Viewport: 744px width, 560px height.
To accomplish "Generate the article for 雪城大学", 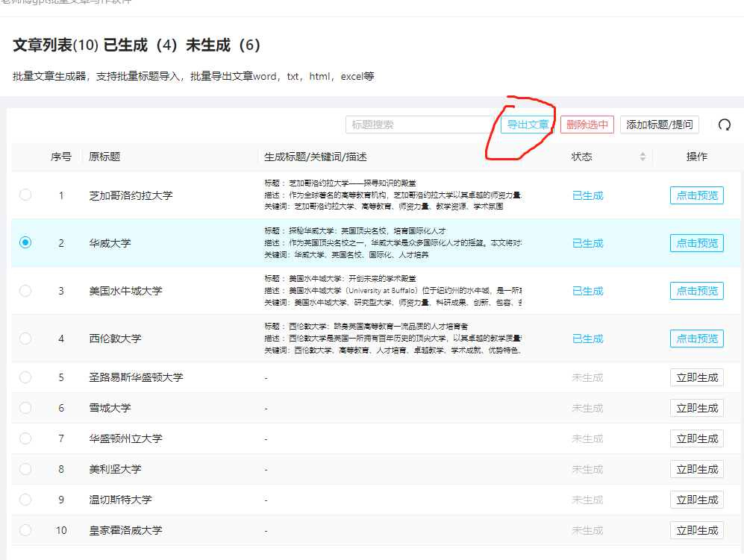I will pyautogui.click(x=696, y=408).
